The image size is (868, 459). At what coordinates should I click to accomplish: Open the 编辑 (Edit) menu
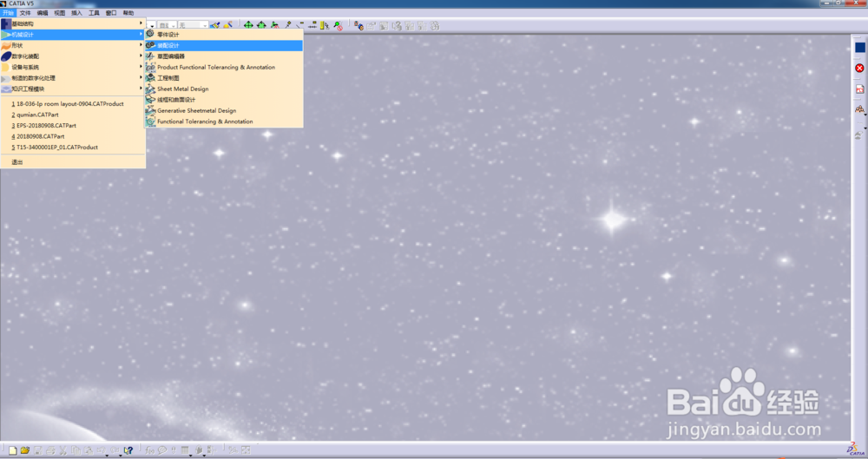pyautogui.click(x=42, y=13)
